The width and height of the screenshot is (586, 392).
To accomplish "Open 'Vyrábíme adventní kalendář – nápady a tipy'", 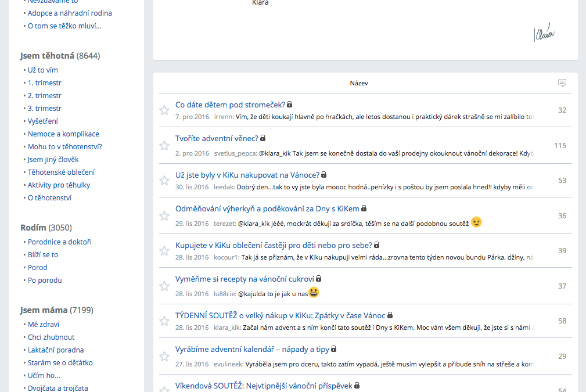I will pyautogui.click(x=252, y=349).
